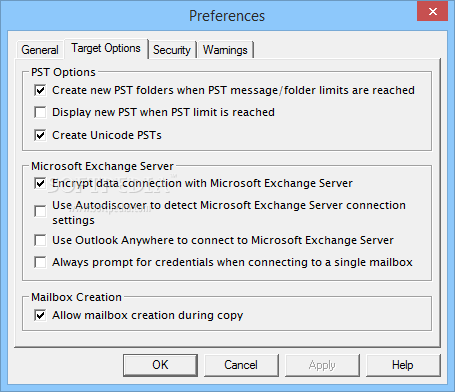Screen dimensions: 455x392
Task: Enable Use Autodiscover to detect connection settings
Action: click(x=40, y=211)
